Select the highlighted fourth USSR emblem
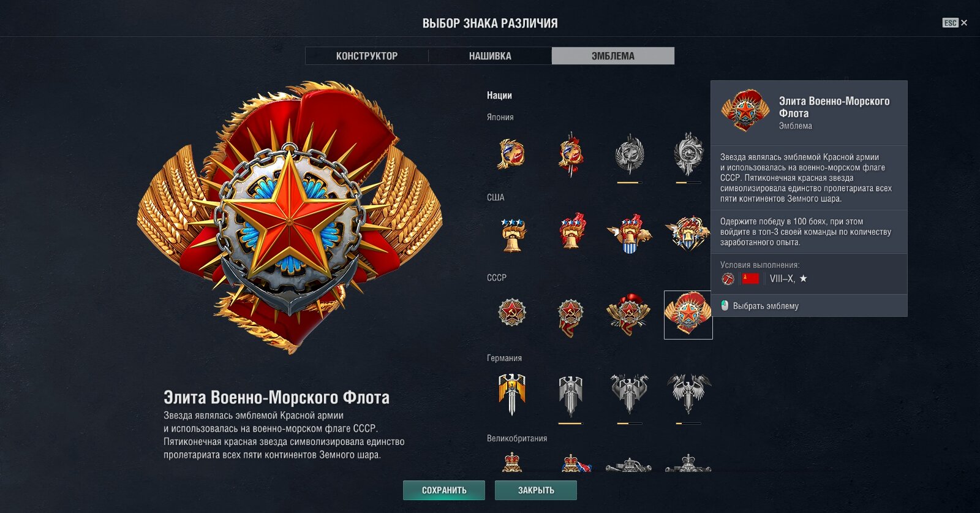Viewport: 980px width, 513px height. 688,315
